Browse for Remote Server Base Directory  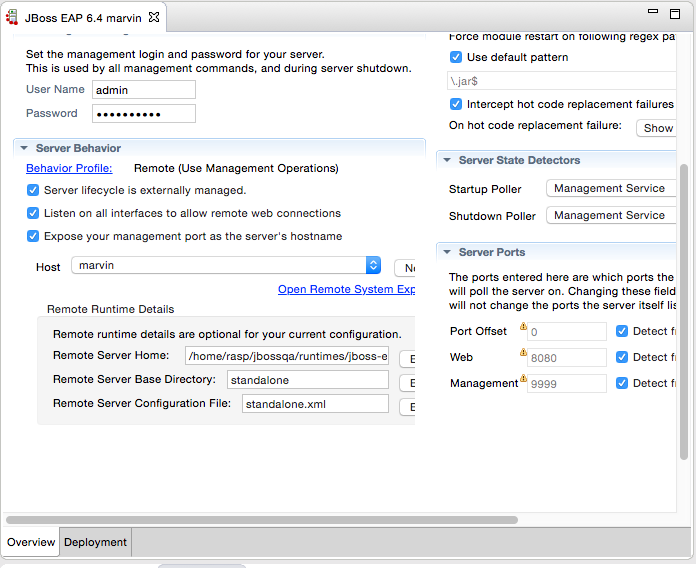pyautogui.click(x=407, y=383)
